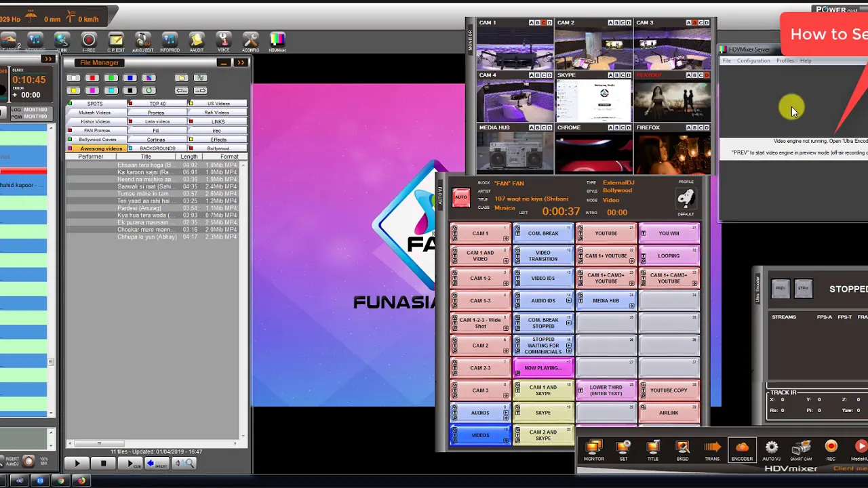Toggle FIREFOX source output B
Image resolution: width=868 pixels, height=488 pixels.
[696, 127]
